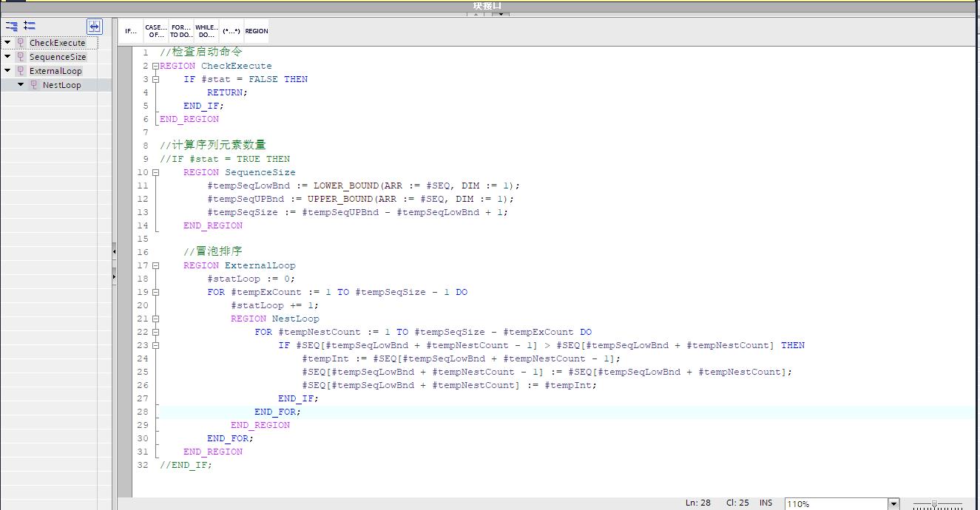Toggle the region overview synchronization button
Image resolution: width=980 pixels, height=510 pixels.
point(95,27)
